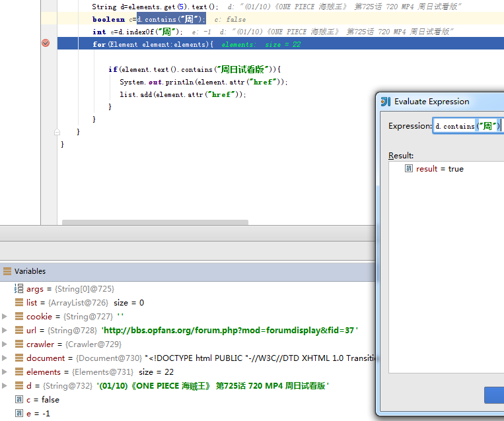Click the editor horizontal scrollbar
The width and height of the screenshot is (504, 421).
(x=155, y=222)
